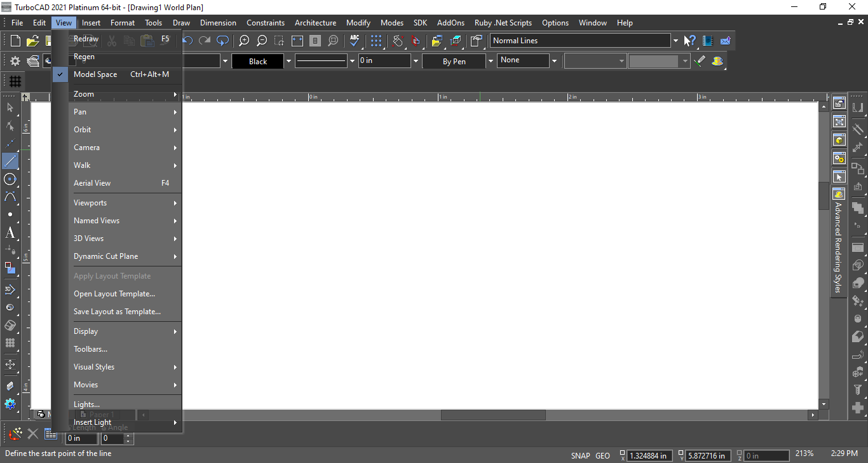This screenshot has height=463, width=868.
Task: Run the ABC spell check icon
Action: pos(355,41)
